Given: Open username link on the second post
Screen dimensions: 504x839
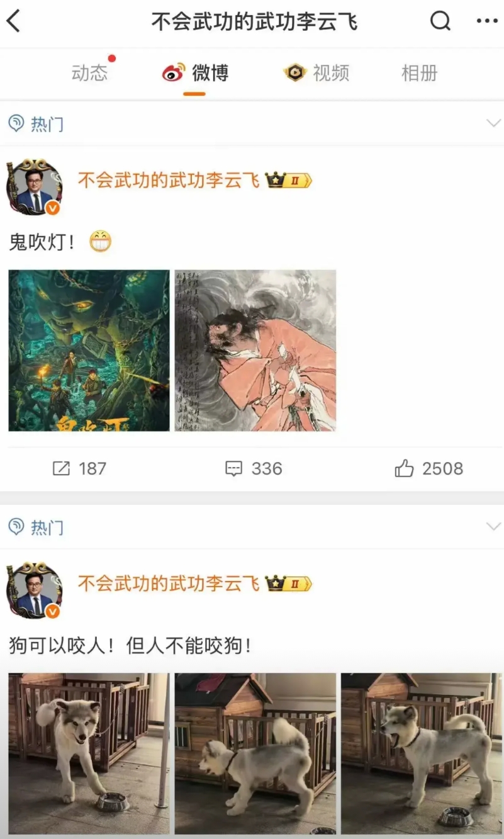Looking at the screenshot, I should pos(169,584).
